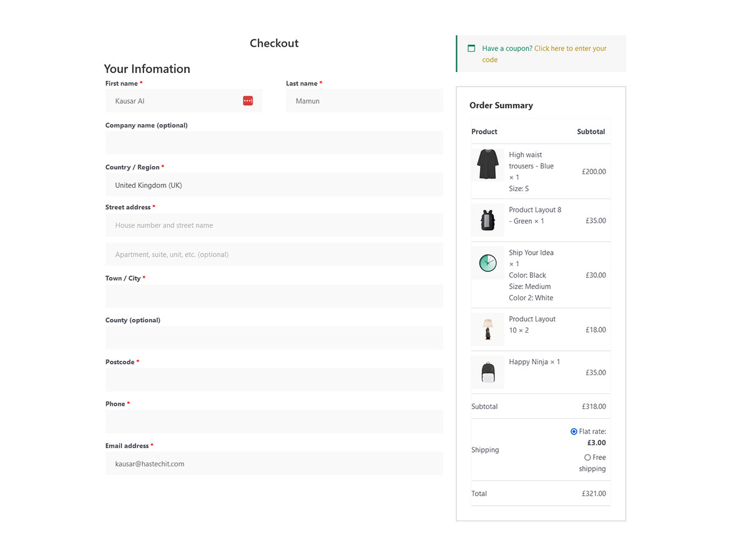Click the £30.00 price for Ship Your Idea

pyautogui.click(x=595, y=275)
